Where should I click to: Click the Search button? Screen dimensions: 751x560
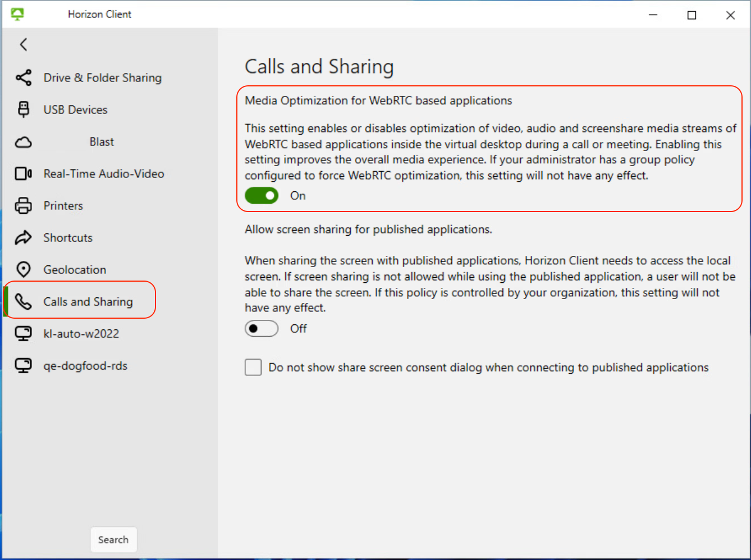[x=113, y=540]
